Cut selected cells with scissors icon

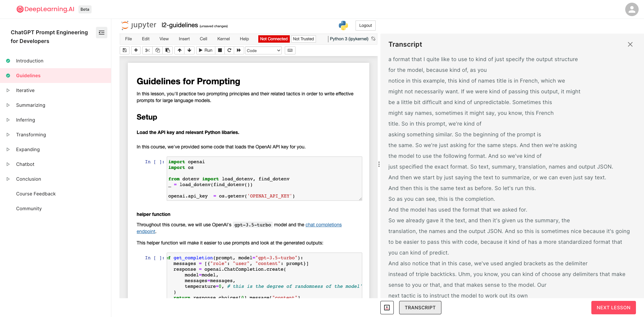click(147, 50)
